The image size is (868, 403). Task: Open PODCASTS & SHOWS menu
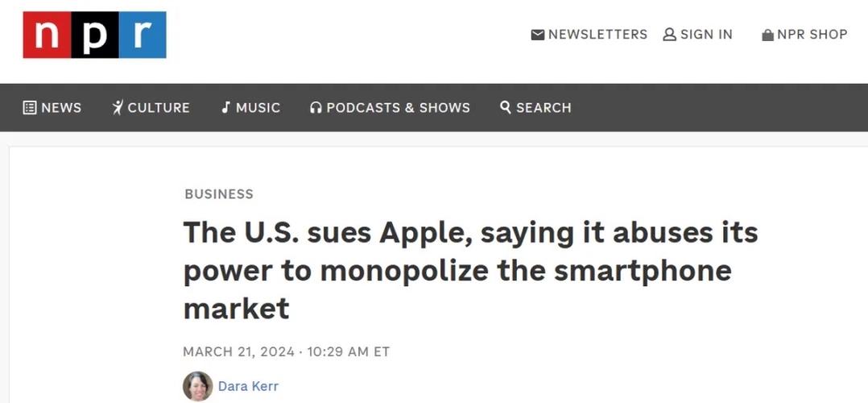tap(390, 107)
